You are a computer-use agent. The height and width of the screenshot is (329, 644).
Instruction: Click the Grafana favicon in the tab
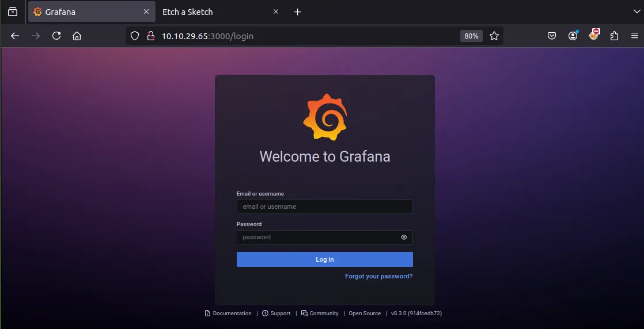37,12
